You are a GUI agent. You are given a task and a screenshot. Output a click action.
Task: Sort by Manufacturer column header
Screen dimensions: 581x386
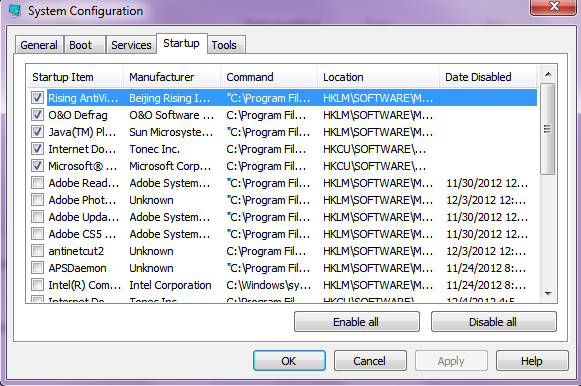point(172,77)
